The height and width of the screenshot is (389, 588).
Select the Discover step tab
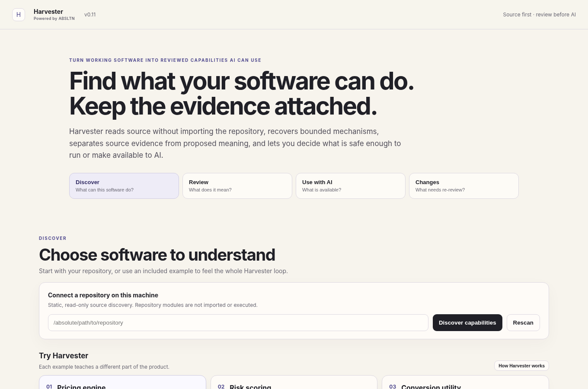pos(124,186)
